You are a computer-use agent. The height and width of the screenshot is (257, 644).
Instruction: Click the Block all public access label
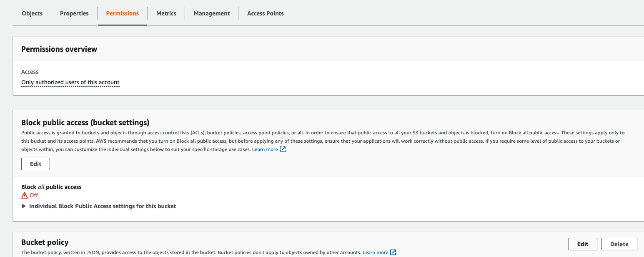pyautogui.click(x=51, y=186)
